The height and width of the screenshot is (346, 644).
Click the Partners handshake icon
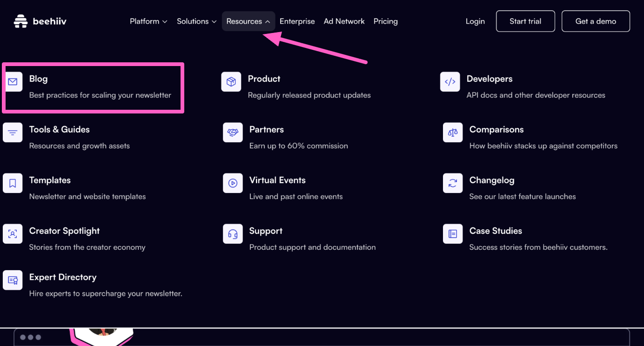tap(233, 133)
